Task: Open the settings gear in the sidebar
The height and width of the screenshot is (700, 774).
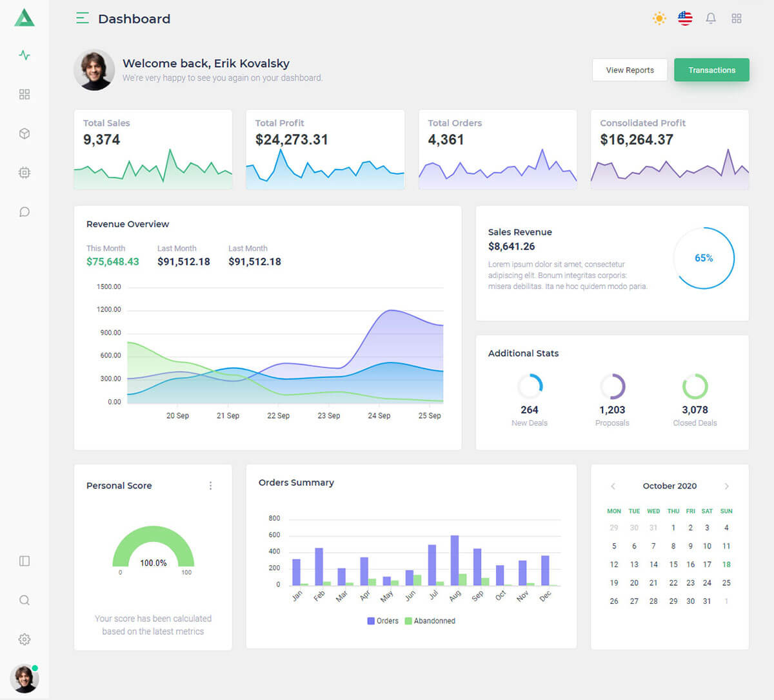Action: pyautogui.click(x=25, y=639)
